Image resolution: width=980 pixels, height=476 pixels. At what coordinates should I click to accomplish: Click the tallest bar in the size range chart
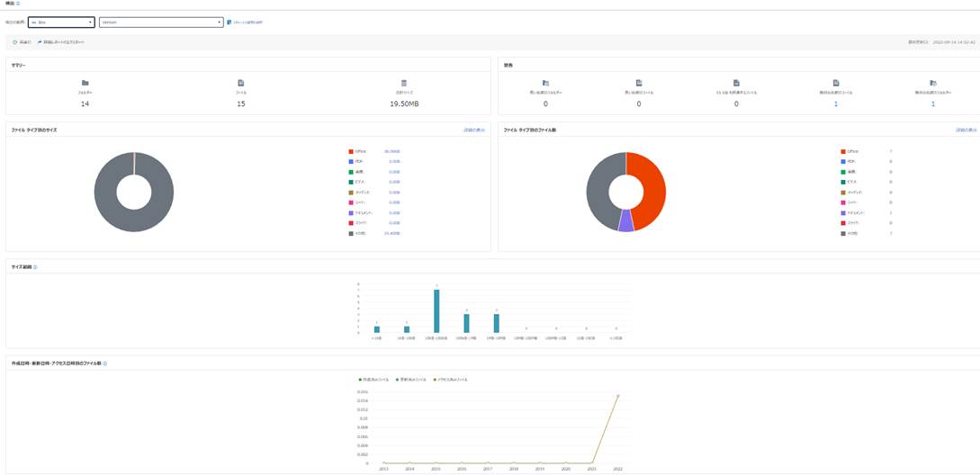tap(436, 311)
